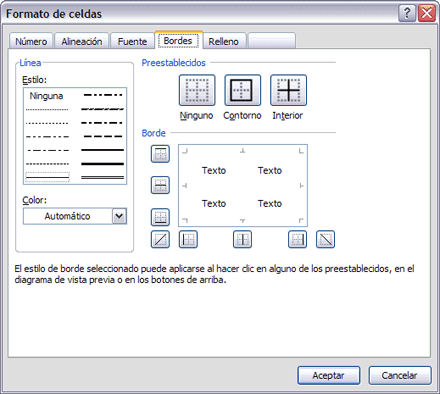Switch to the Fuente tab
The width and height of the screenshot is (440, 394).
(132, 41)
